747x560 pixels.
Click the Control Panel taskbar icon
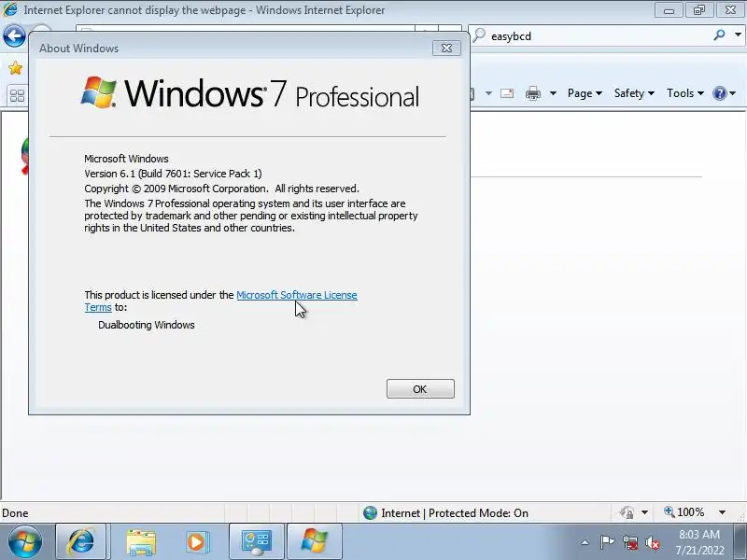click(257, 541)
